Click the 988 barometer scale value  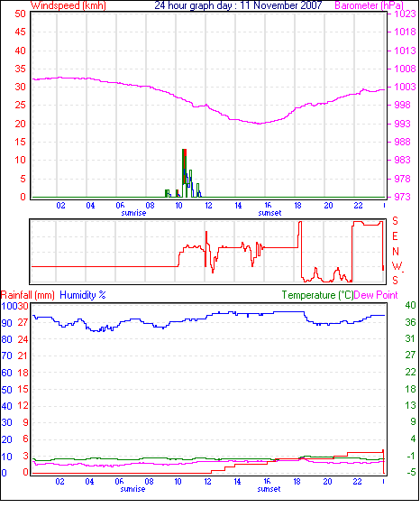[402, 143]
